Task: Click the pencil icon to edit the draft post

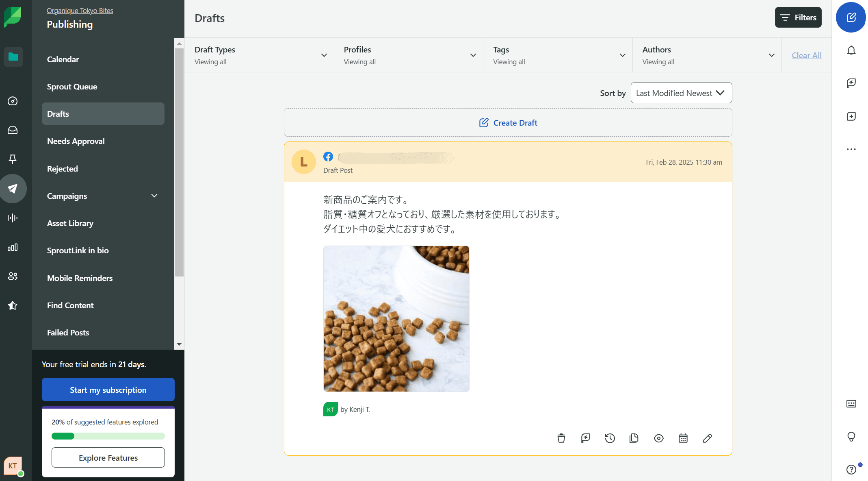Action: tap(707, 438)
